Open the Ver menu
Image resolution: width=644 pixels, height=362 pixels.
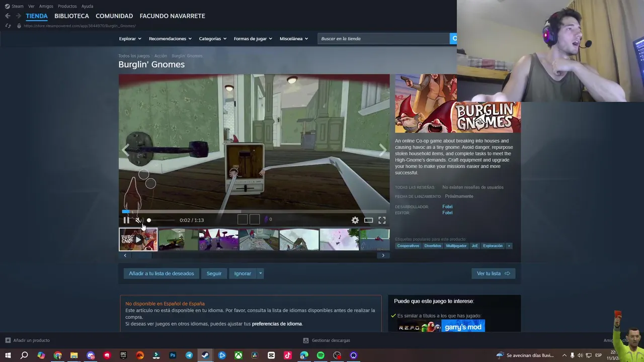coord(31,6)
